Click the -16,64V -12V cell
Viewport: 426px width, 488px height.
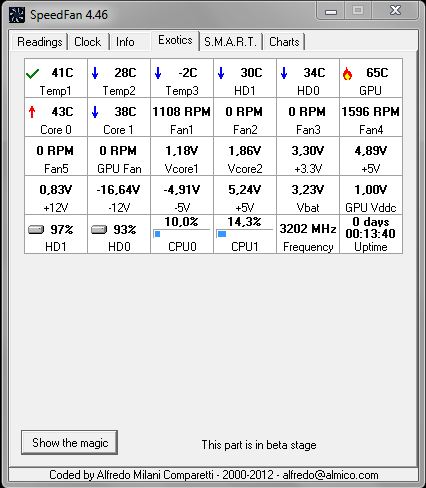[119, 195]
